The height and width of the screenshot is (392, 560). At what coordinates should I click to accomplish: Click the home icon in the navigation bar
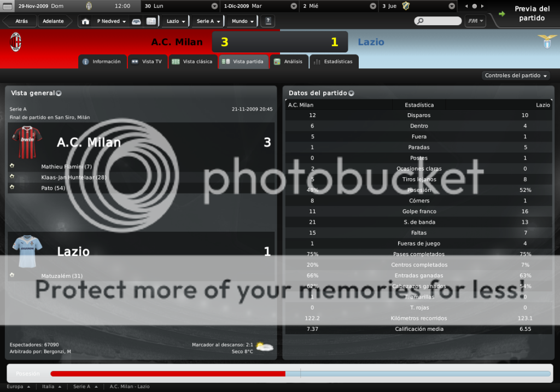coord(85,21)
